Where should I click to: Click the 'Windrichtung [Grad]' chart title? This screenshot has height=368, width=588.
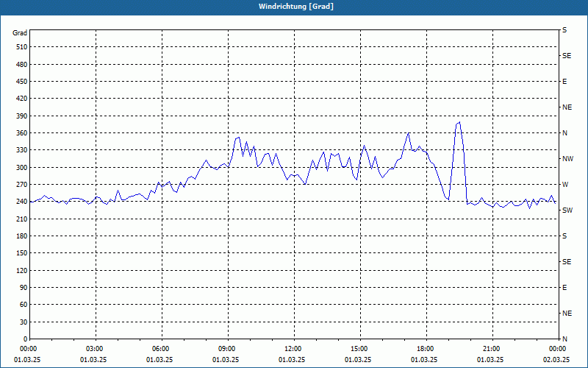(x=296, y=7)
